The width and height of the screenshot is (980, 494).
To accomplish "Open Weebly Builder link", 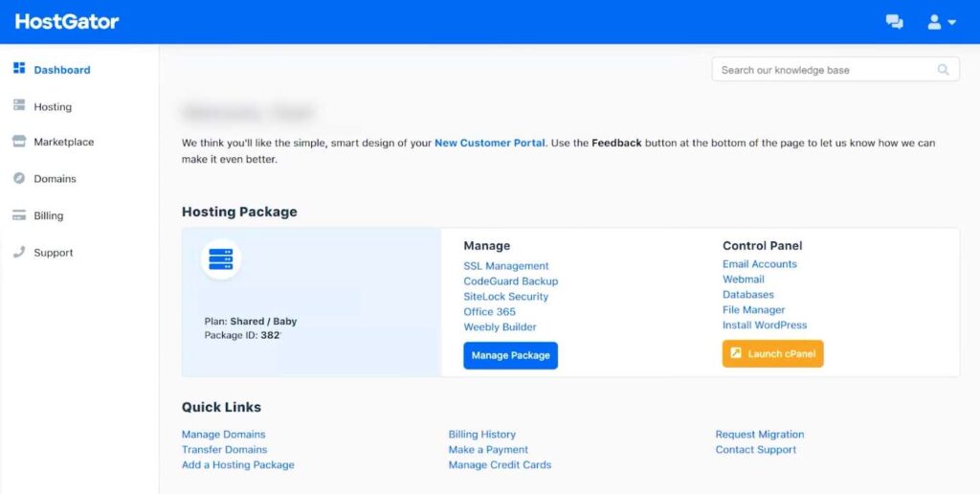I will click(x=500, y=327).
